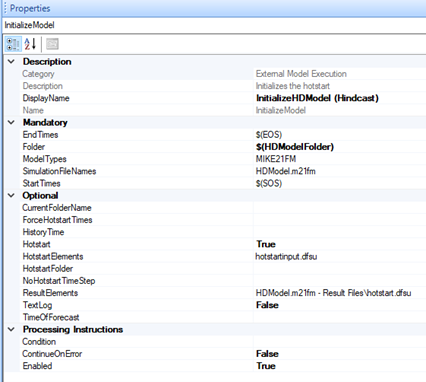Click External Model Execution category value
The width and height of the screenshot is (426, 382).
tap(301, 74)
